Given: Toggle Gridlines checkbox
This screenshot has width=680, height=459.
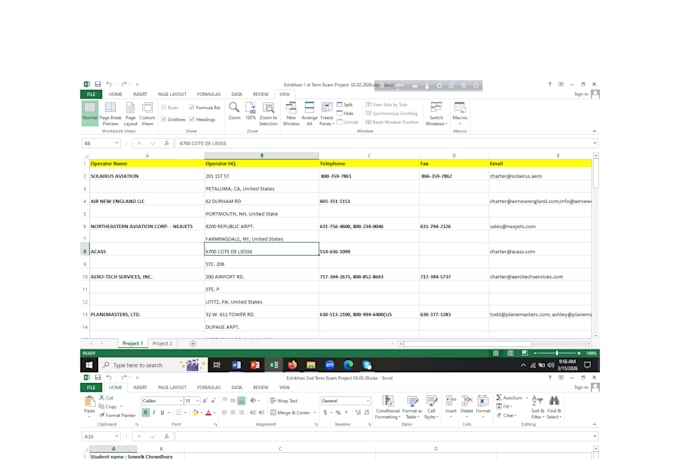Looking at the screenshot, I should tap(163, 119).
